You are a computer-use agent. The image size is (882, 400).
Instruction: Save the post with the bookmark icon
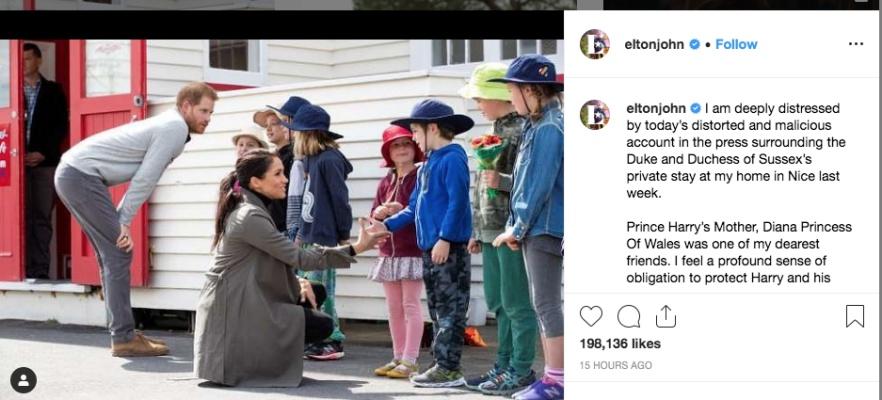tap(855, 316)
